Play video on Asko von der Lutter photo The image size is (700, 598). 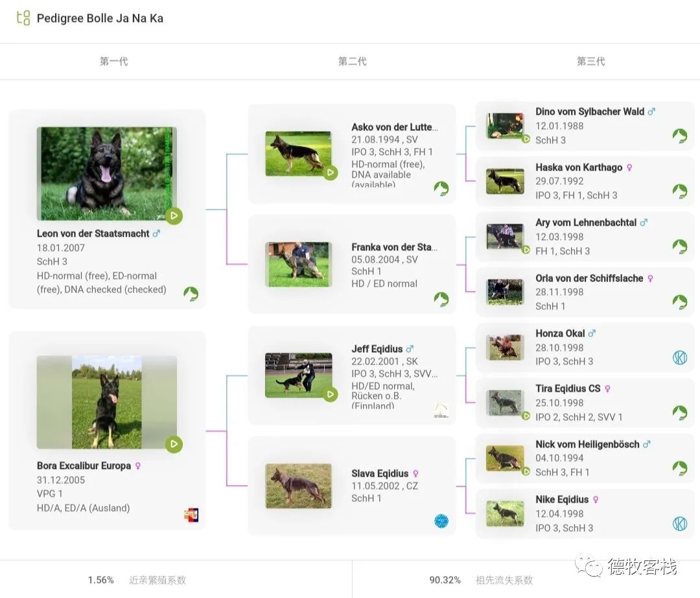coord(331,173)
